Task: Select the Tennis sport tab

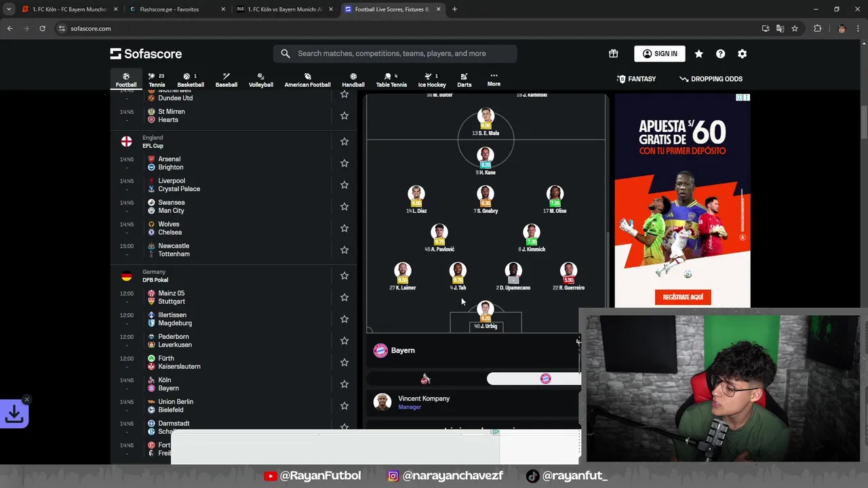Action: click(x=157, y=80)
